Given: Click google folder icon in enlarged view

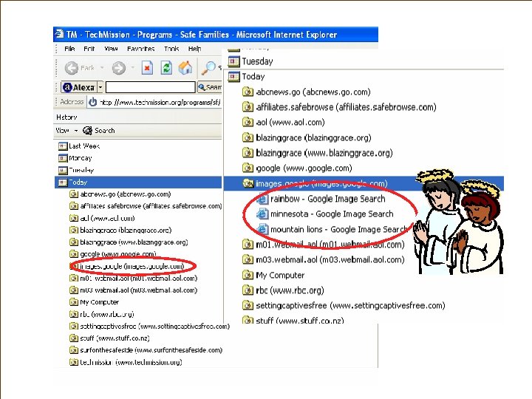Looking at the screenshot, I should [x=248, y=168].
